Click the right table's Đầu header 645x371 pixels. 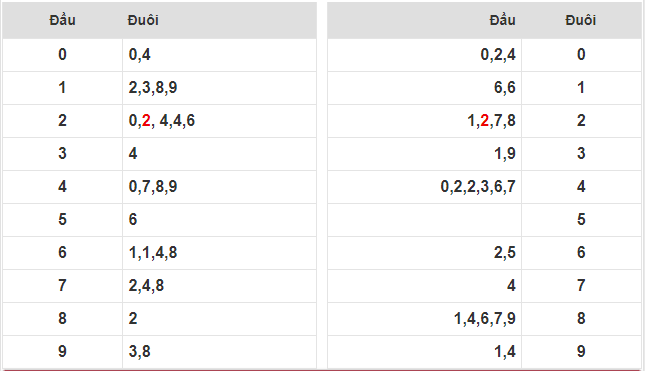point(502,20)
